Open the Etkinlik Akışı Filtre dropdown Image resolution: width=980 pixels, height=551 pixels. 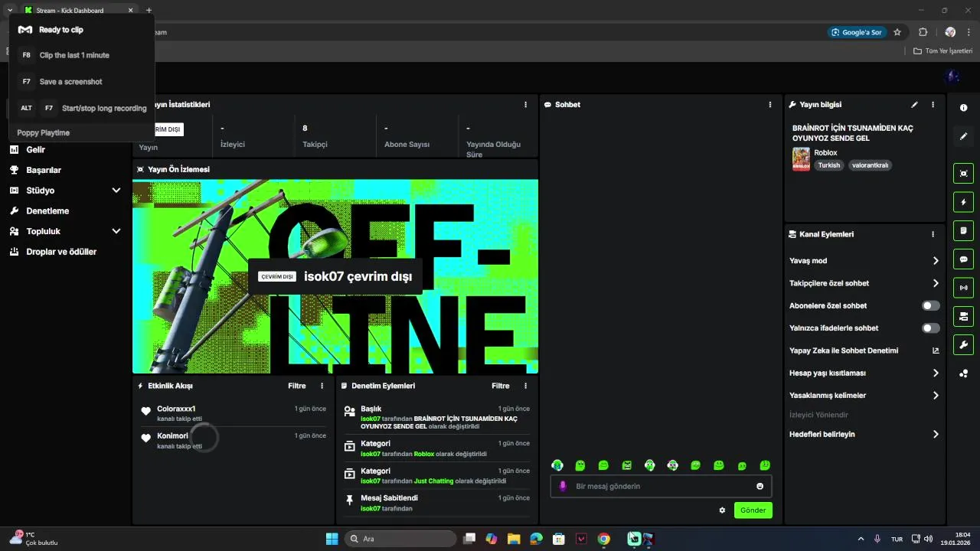click(297, 386)
